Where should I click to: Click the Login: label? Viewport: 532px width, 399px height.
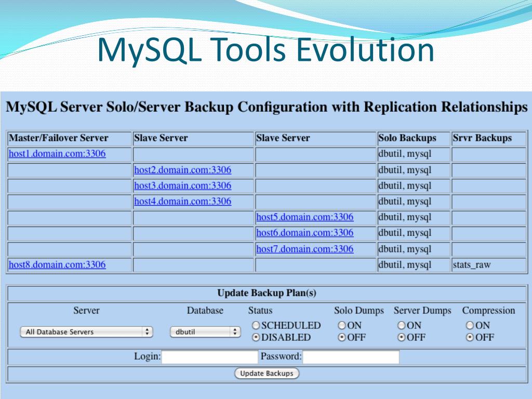tap(147, 356)
